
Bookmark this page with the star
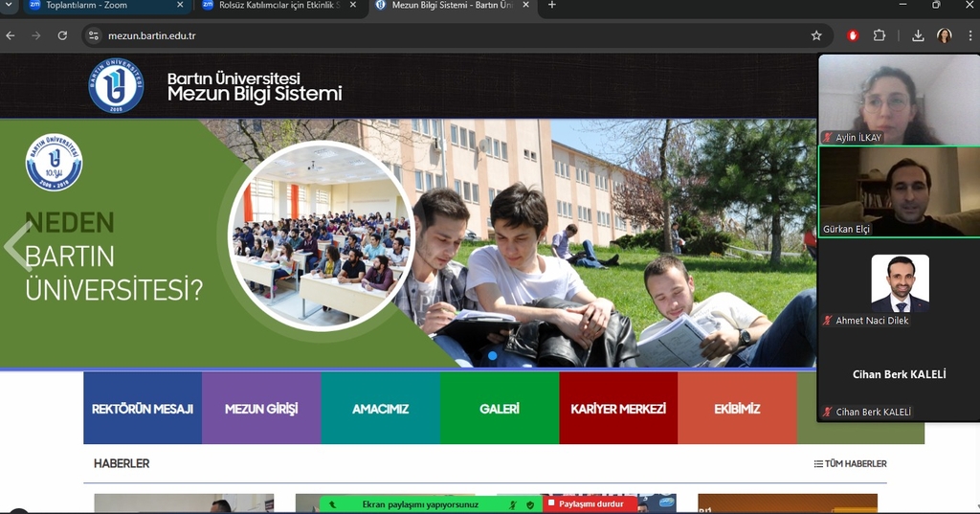[816, 35]
